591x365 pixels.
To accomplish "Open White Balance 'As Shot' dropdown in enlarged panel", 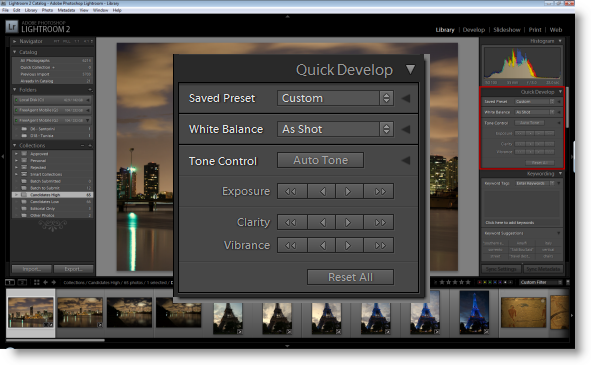I will coord(335,129).
